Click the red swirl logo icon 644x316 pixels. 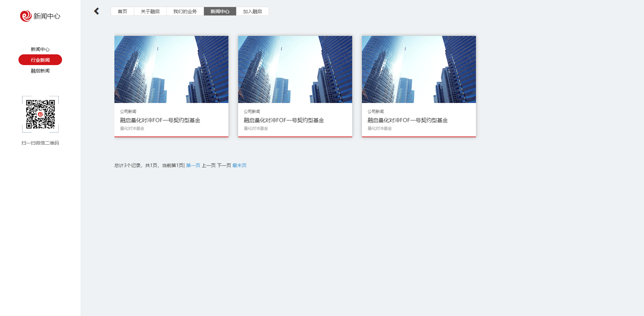[x=25, y=16]
